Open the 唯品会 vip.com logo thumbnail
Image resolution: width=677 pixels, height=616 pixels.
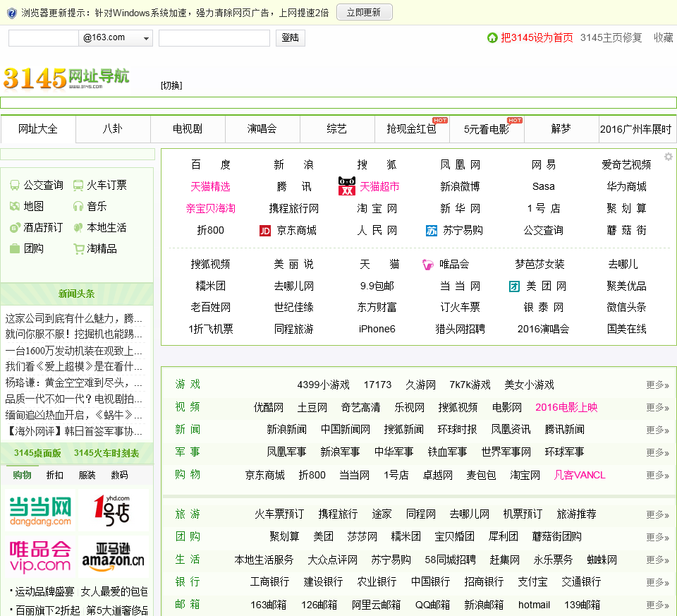pos(40,557)
